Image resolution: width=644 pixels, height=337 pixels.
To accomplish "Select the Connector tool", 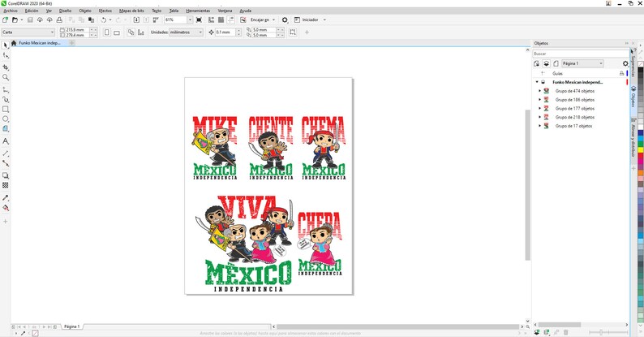I will click(6, 163).
